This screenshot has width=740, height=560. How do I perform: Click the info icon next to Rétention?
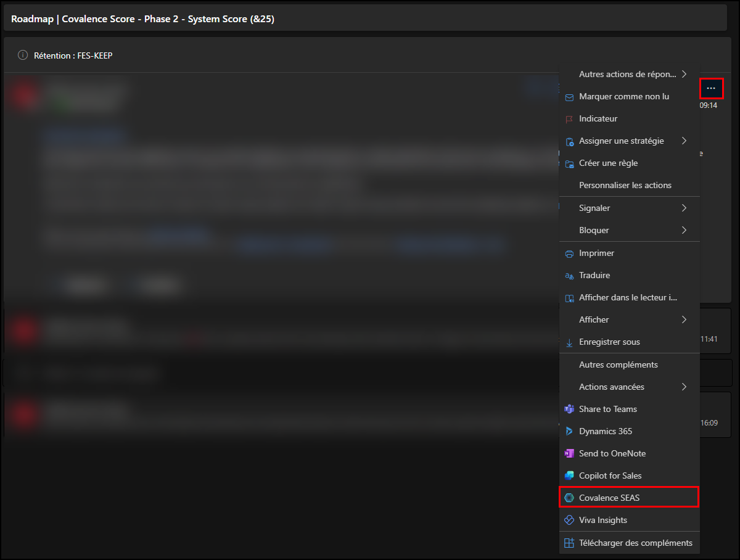23,56
